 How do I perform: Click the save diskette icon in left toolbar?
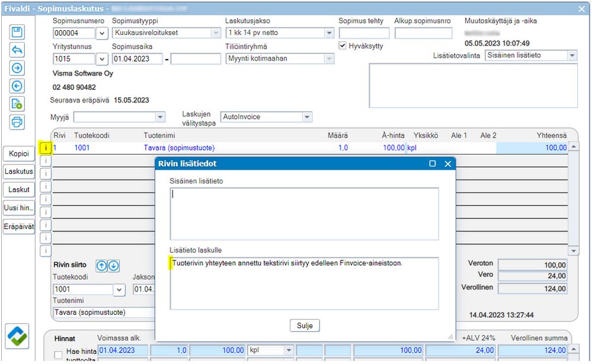tap(17, 32)
